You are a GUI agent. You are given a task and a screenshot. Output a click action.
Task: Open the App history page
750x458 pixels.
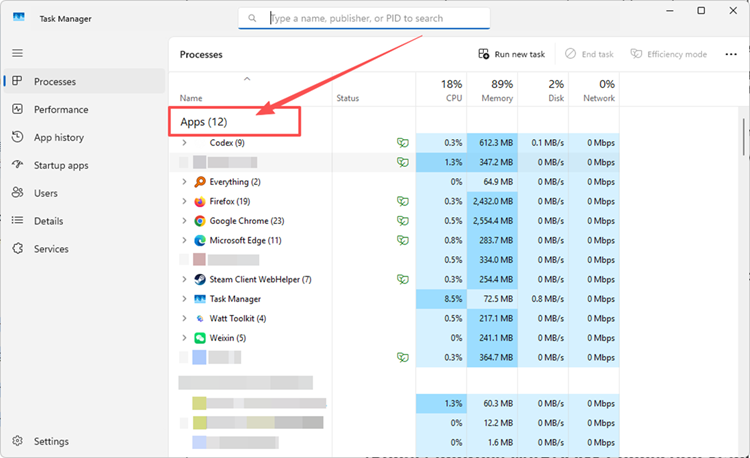pyautogui.click(x=85, y=137)
